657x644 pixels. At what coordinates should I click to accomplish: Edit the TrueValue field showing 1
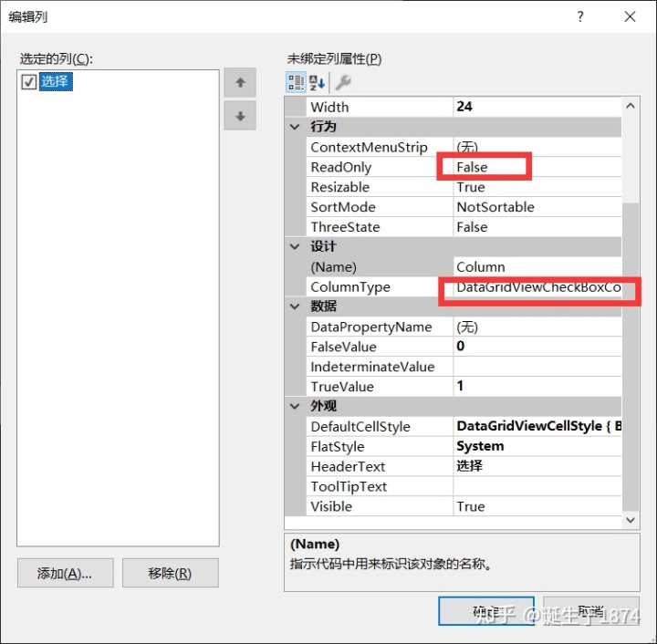point(537,387)
